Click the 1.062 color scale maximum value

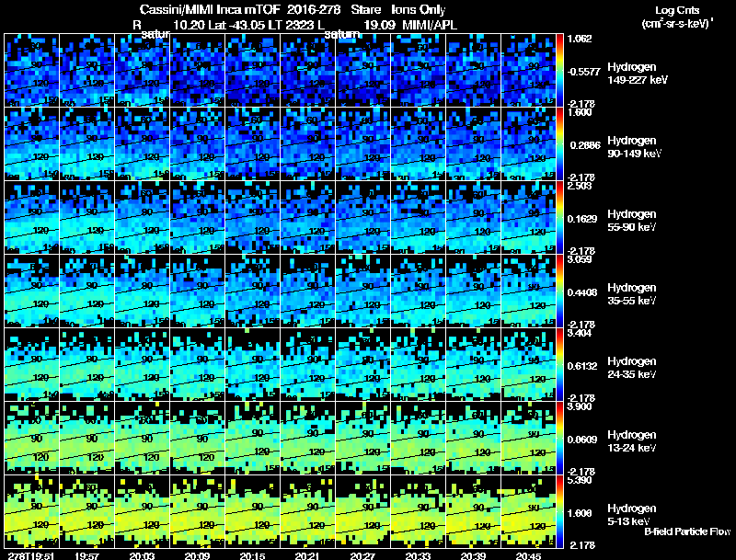pyautogui.click(x=580, y=39)
